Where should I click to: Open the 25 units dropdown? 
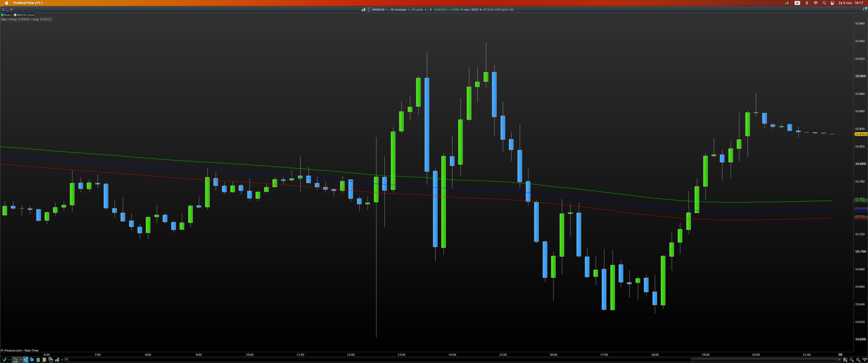click(x=419, y=9)
